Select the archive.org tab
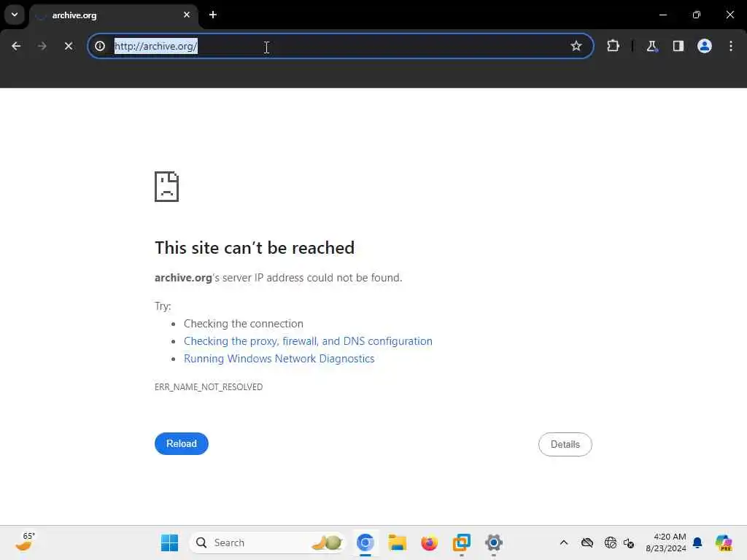The width and height of the screenshot is (747, 560). click(x=113, y=15)
